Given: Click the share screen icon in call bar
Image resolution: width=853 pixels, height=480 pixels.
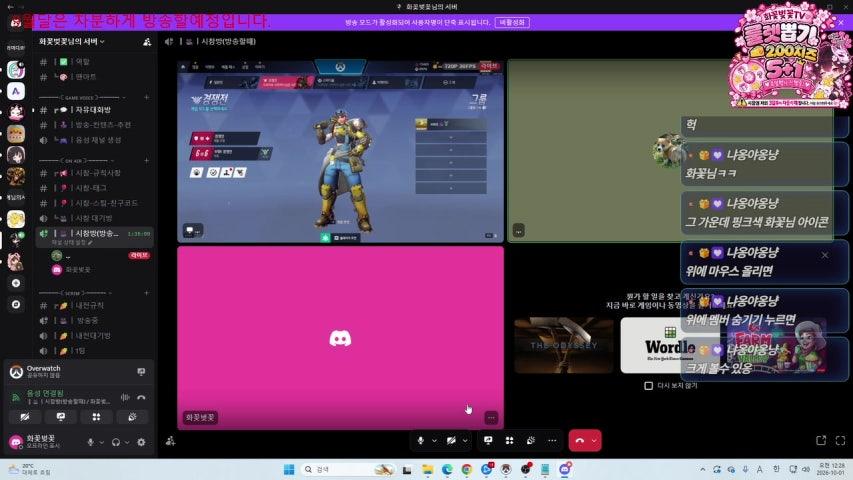Looking at the screenshot, I should (x=488, y=441).
